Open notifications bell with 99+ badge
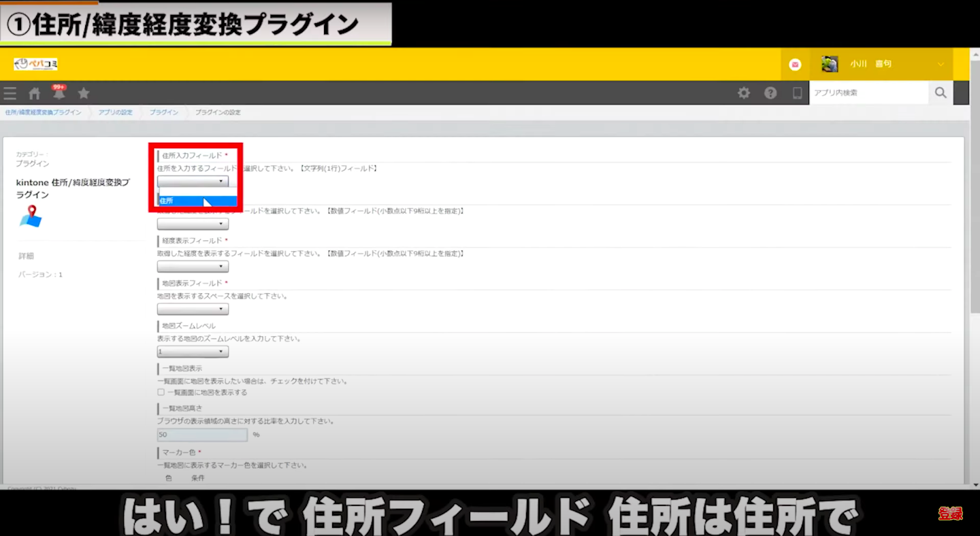This screenshot has width=980, height=536. point(59,93)
